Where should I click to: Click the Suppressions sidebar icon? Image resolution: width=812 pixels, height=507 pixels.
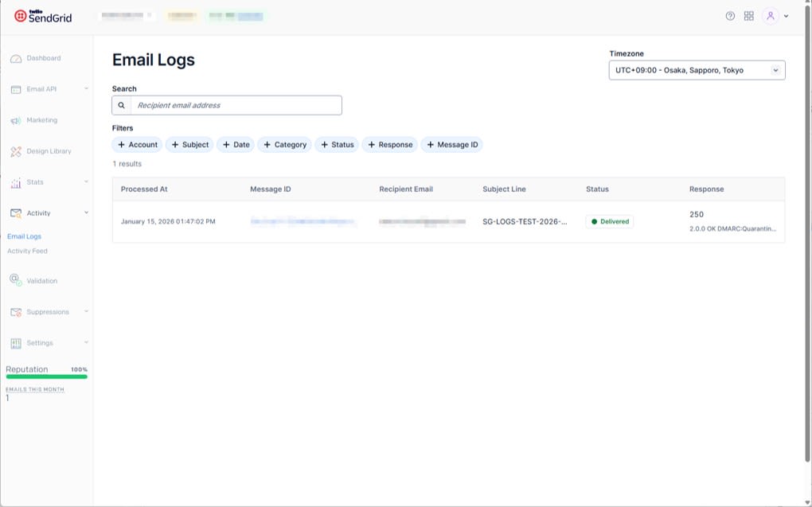click(16, 311)
